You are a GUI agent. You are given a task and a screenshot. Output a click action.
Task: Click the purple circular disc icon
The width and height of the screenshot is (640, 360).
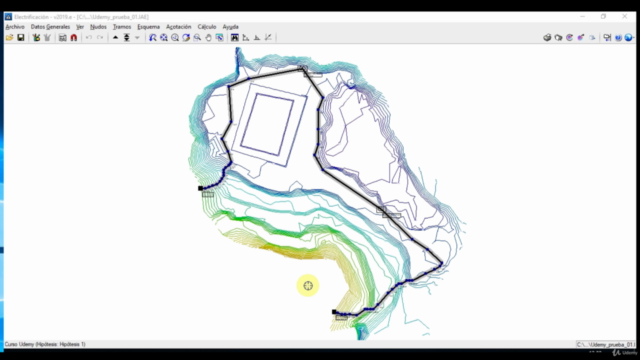pos(569,38)
